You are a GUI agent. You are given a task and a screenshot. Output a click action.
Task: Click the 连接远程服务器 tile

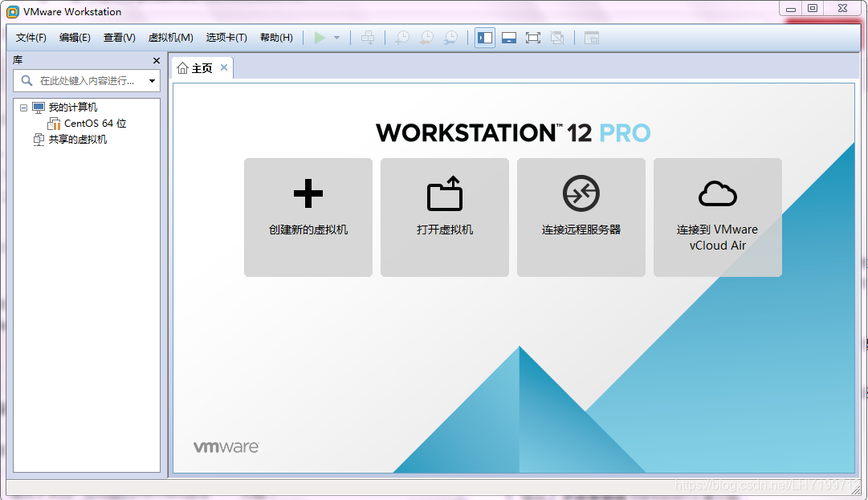(x=581, y=217)
